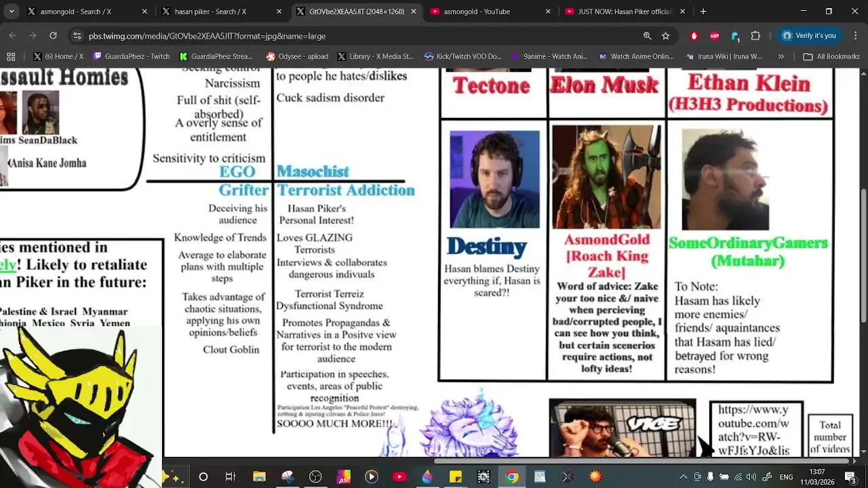
Task: Close the asmongold - YouTube tab
Action: 547,12
